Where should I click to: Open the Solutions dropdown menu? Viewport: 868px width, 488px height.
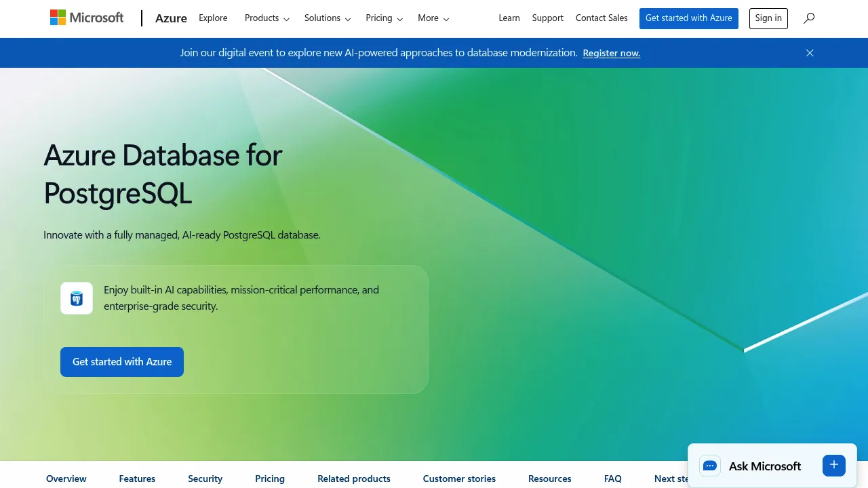click(x=328, y=18)
